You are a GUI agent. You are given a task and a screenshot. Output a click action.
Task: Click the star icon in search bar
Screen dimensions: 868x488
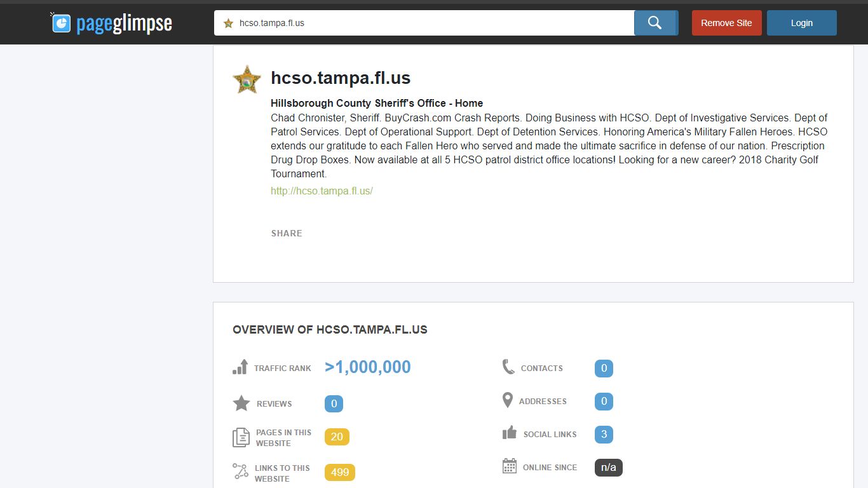[x=228, y=24]
